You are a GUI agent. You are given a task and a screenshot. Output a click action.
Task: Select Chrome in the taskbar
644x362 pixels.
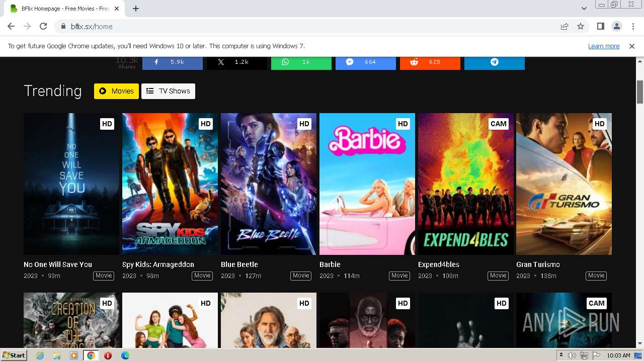tap(91, 355)
